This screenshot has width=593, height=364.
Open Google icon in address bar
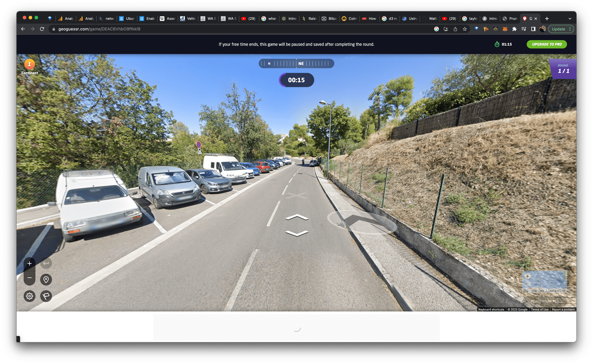(436, 29)
